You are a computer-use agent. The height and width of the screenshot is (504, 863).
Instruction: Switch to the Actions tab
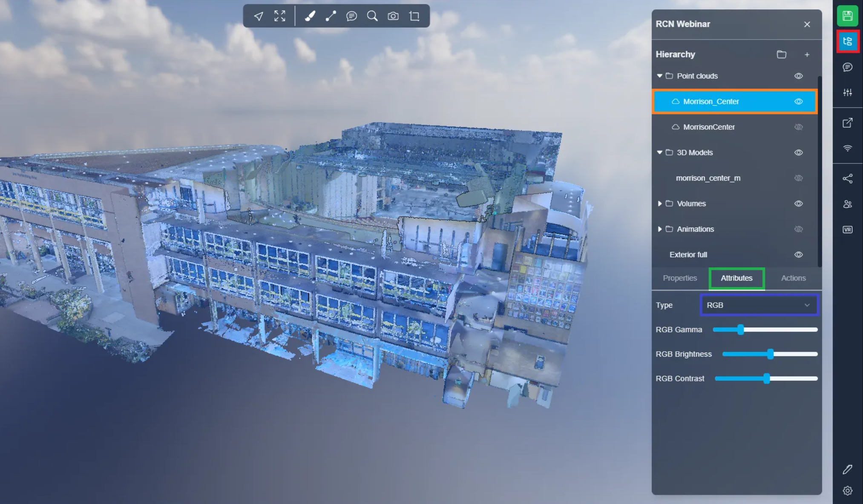tap(793, 278)
